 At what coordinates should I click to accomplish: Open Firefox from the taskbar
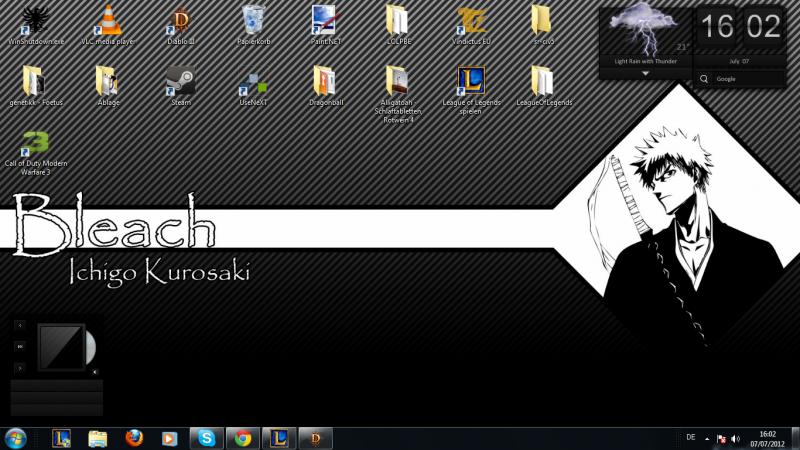click(x=134, y=438)
